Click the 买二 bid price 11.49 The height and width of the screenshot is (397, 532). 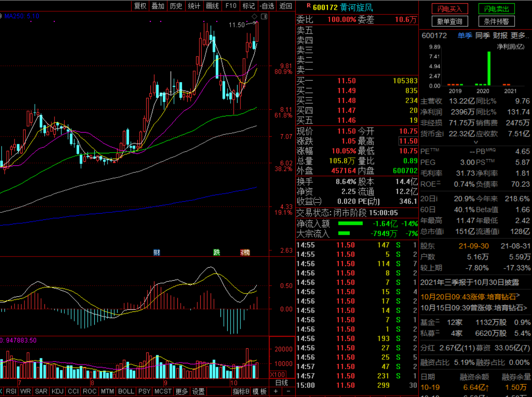click(346, 91)
